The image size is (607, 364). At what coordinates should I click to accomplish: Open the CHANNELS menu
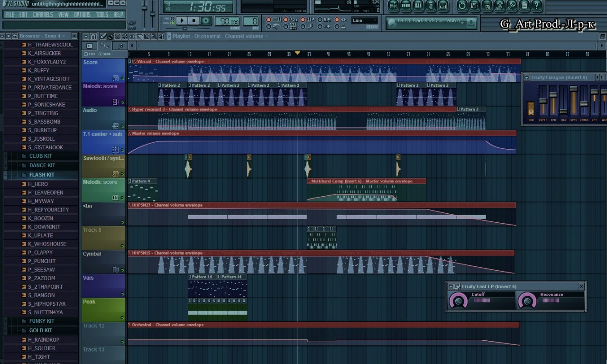pyautogui.click(x=43, y=15)
